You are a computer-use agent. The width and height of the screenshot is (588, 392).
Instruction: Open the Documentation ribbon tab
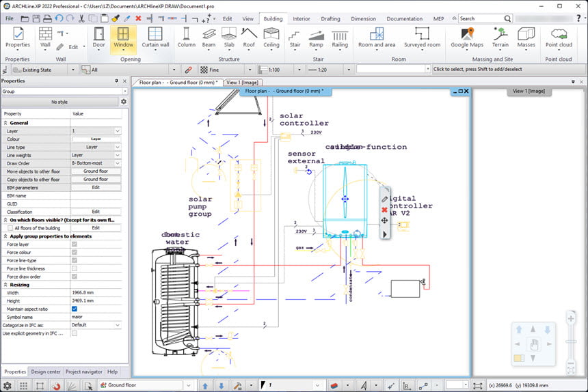[405, 18]
